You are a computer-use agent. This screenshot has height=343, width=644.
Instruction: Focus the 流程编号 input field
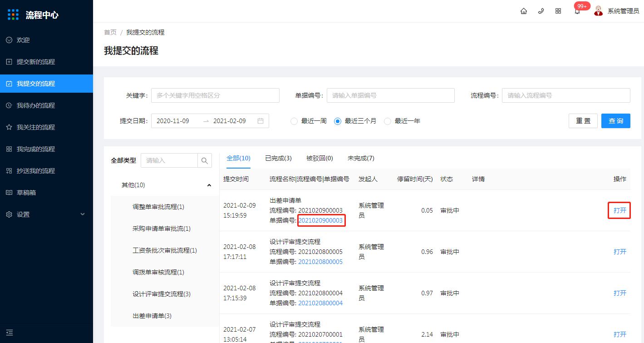click(x=566, y=95)
